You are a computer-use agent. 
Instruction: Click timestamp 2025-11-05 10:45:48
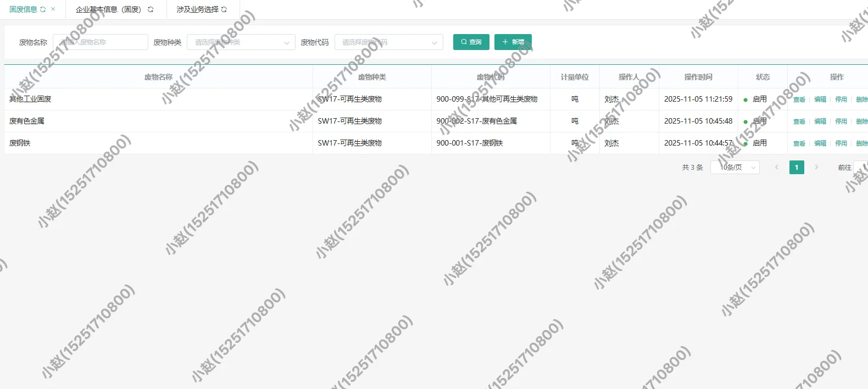pos(698,121)
